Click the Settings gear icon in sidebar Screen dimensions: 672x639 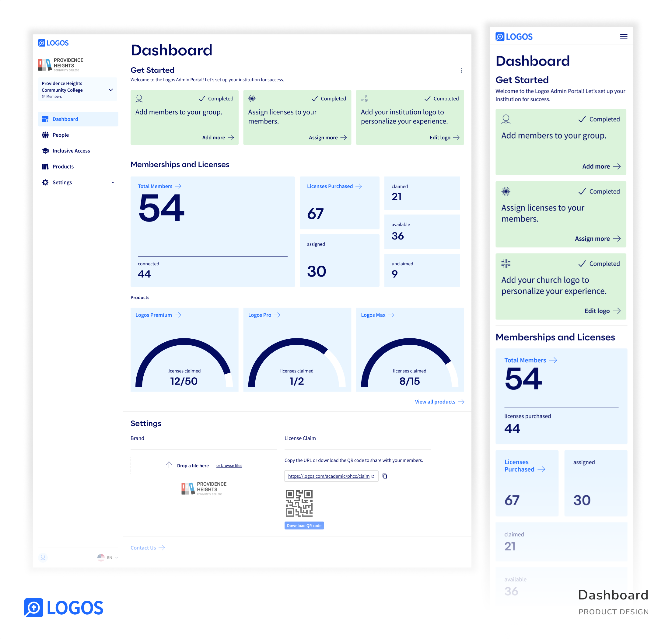coord(45,182)
